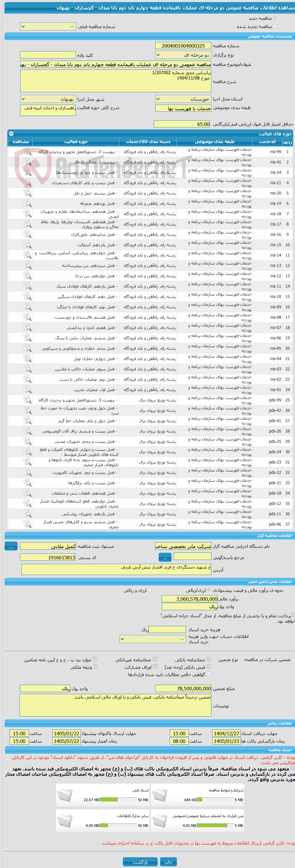Click متن قرارداد size progress bar
The width and height of the screenshot is (295, 868).
coord(215,825)
